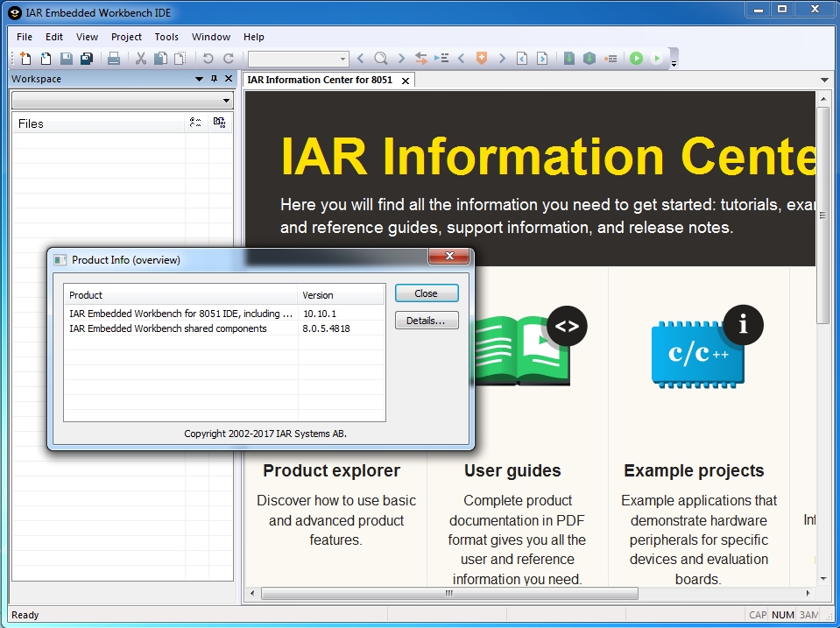The image size is (840, 628).
Task: Click the Undo arrow icon
Action: [208, 59]
